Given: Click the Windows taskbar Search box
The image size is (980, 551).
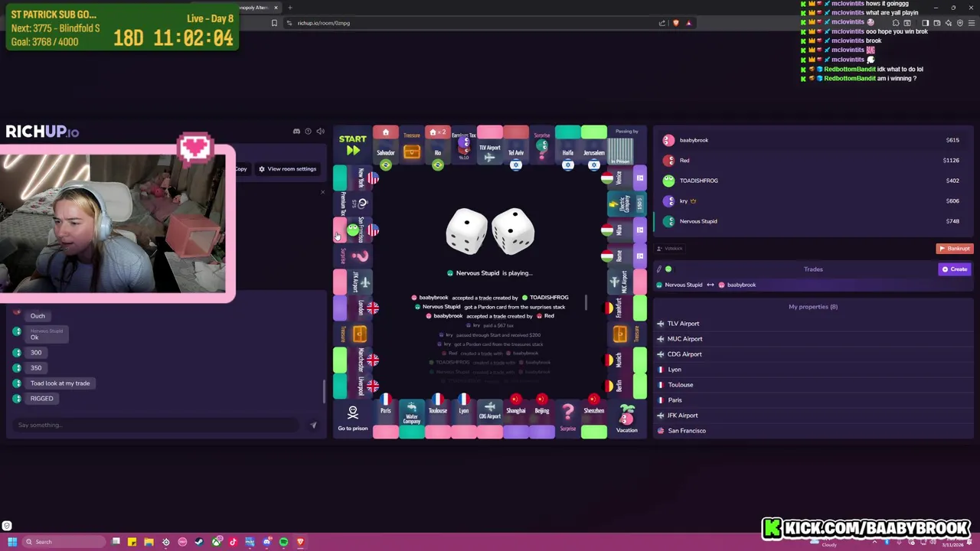Looking at the screenshot, I should coord(63,542).
